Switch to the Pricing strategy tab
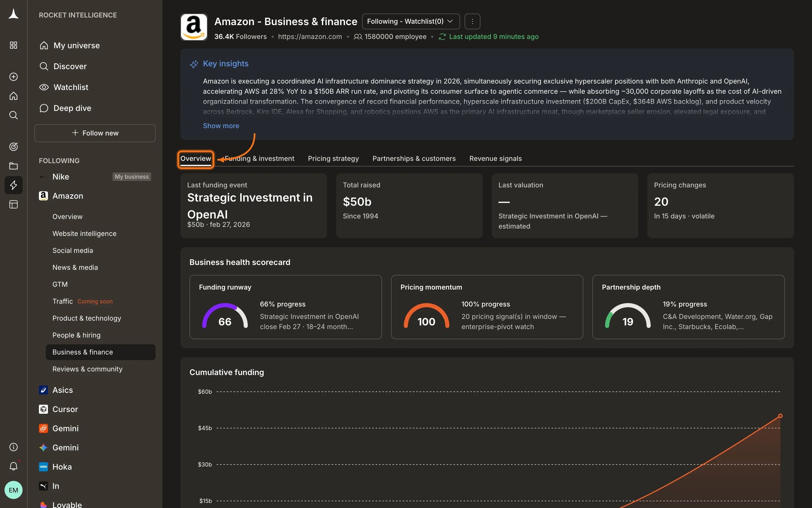812x508 pixels. [x=333, y=159]
